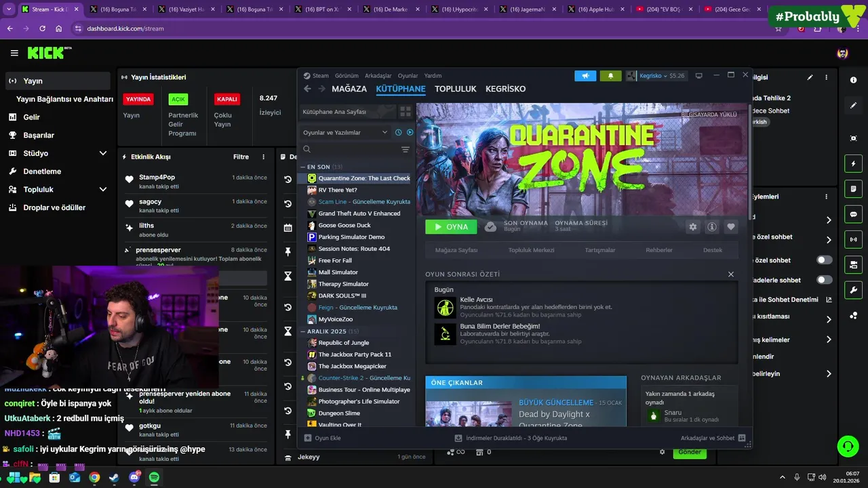Edit stream info pencil icon
Viewport: 868px width, 488px height.
click(x=810, y=77)
